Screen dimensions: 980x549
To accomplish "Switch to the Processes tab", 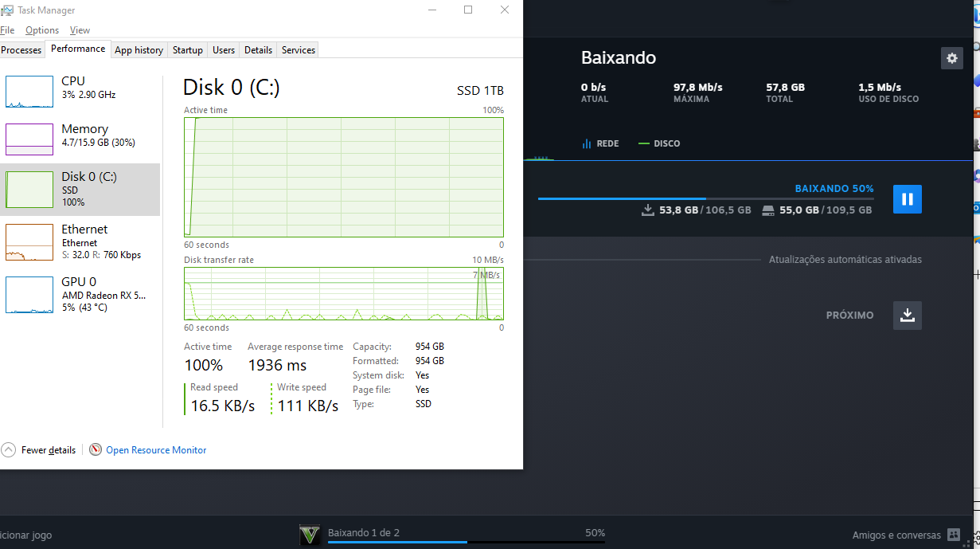I will [x=21, y=49].
